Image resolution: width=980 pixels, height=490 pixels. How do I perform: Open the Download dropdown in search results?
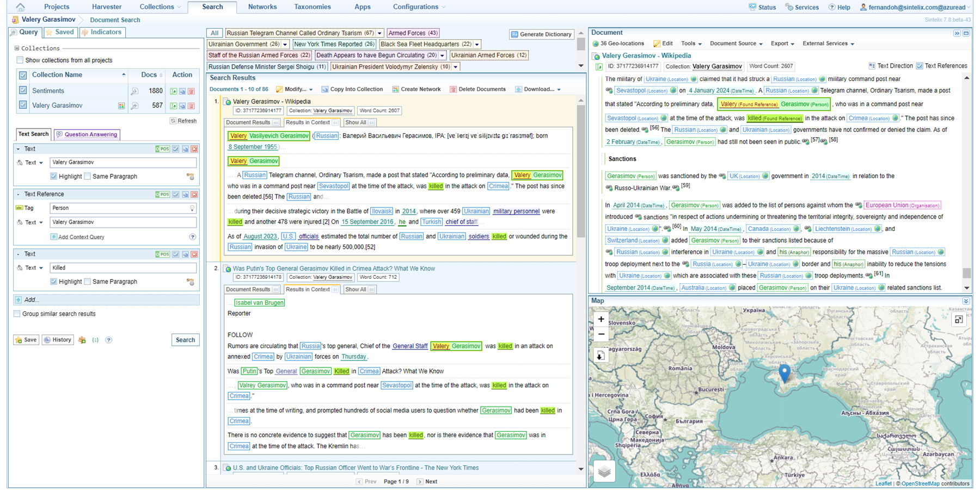pos(537,89)
